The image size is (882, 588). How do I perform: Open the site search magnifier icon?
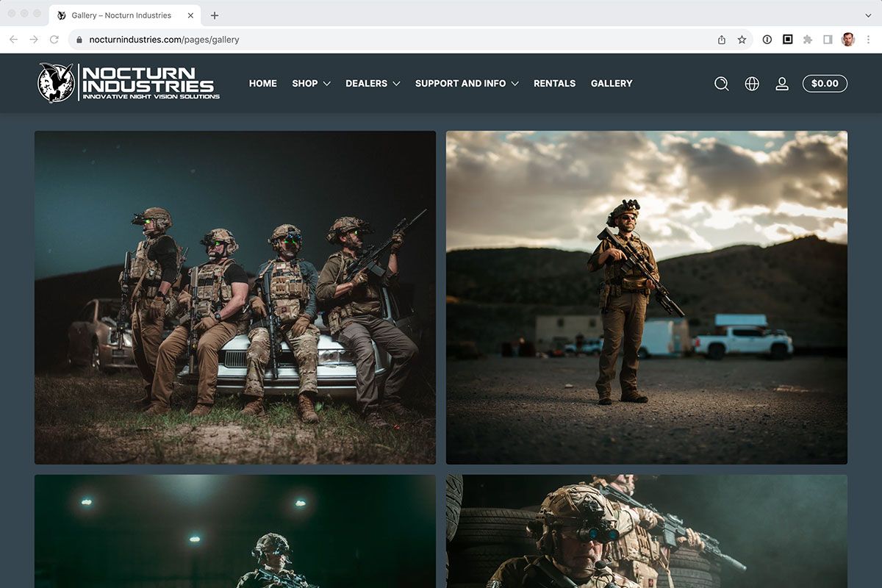pyautogui.click(x=722, y=84)
